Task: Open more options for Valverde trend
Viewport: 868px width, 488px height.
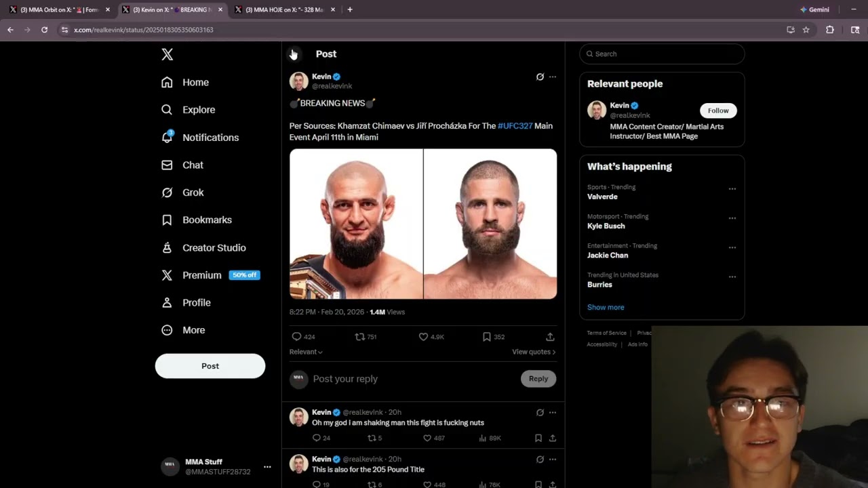Action: pos(732,189)
